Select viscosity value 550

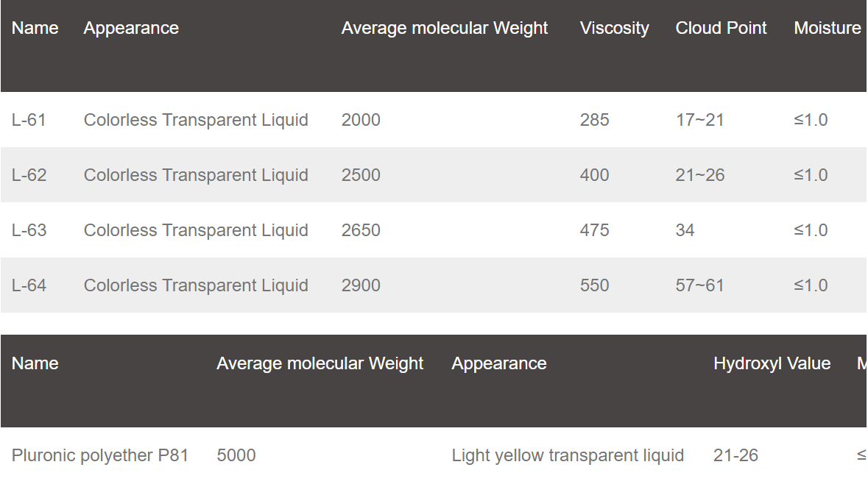pyautogui.click(x=595, y=285)
